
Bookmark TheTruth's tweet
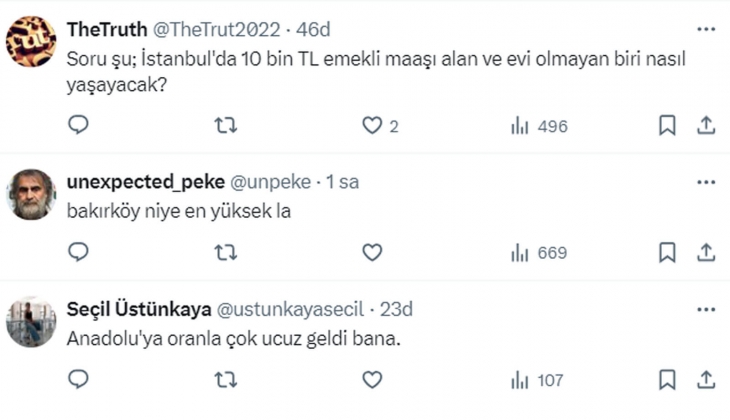pos(668,126)
